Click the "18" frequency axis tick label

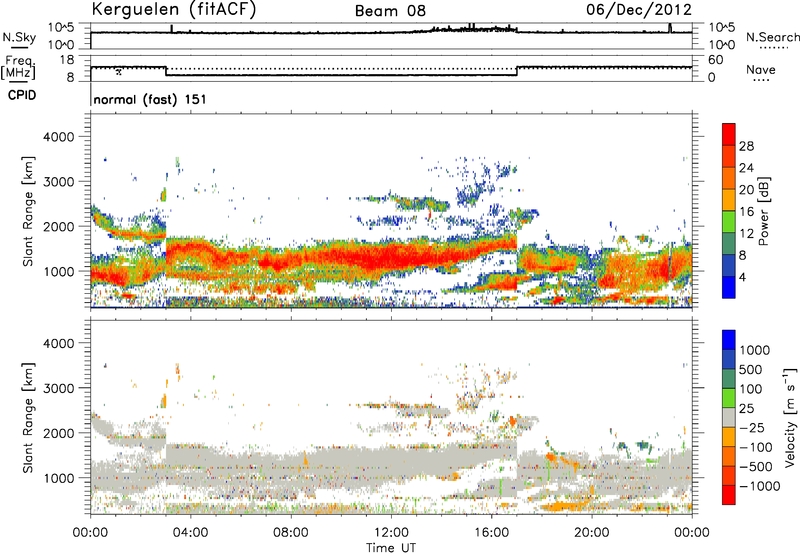pos(67,60)
